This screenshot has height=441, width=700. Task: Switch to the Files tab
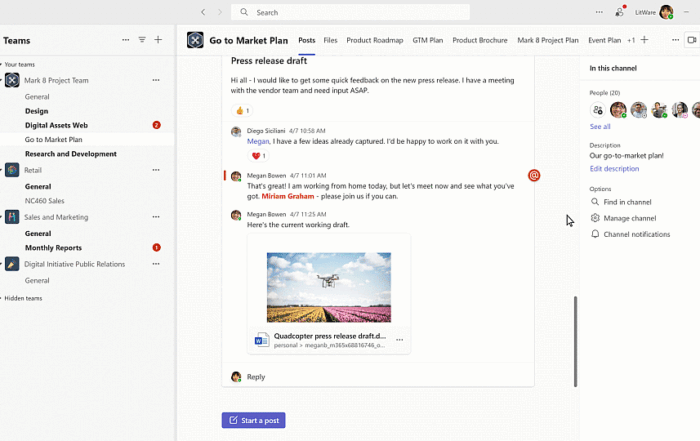[330, 40]
